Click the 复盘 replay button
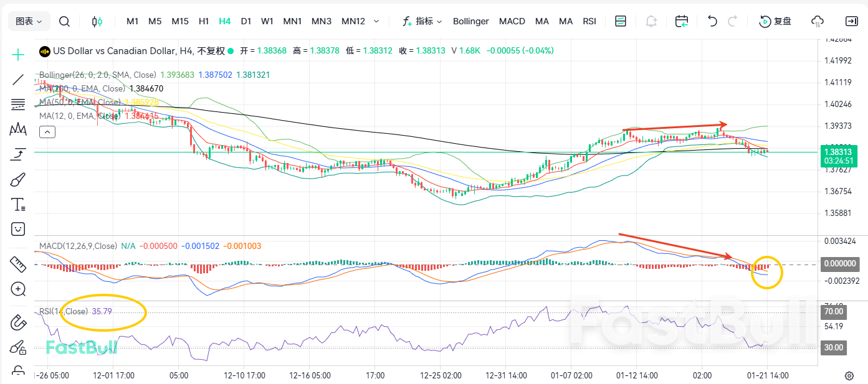Viewport: 868px width, 384px height. tap(775, 21)
